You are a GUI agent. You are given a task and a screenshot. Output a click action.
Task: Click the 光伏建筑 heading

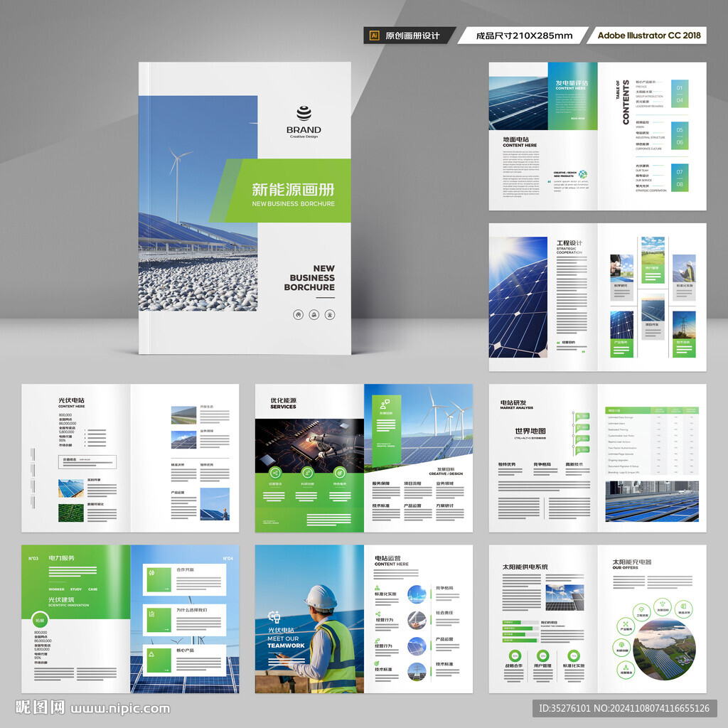tap(61, 599)
